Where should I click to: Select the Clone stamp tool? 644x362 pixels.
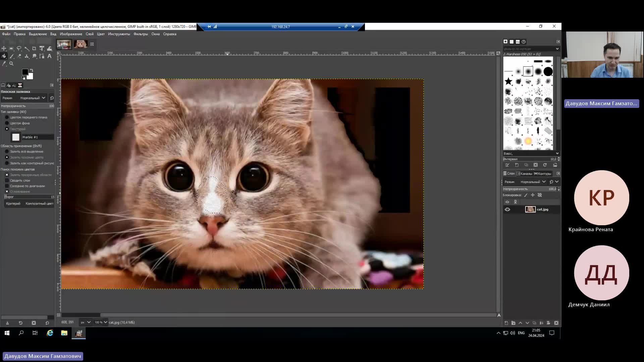click(x=27, y=56)
